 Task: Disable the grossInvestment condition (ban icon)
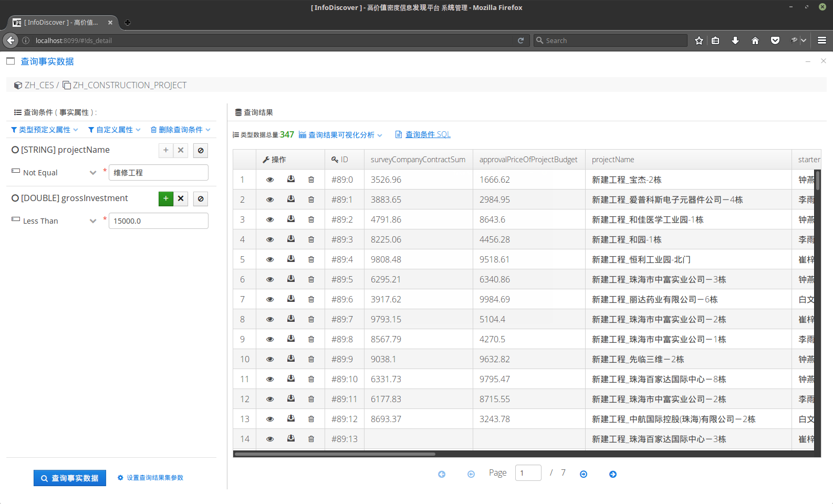point(201,198)
